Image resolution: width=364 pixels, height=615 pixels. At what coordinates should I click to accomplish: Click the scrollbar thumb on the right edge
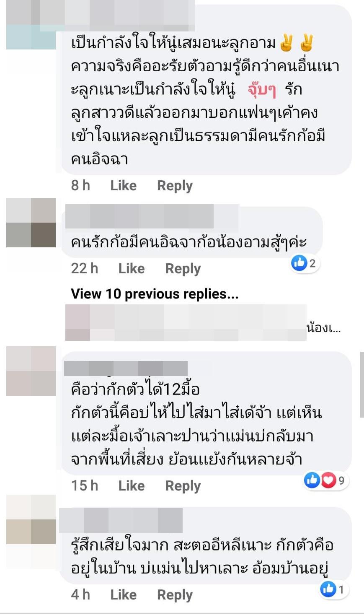[x=362, y=385]
